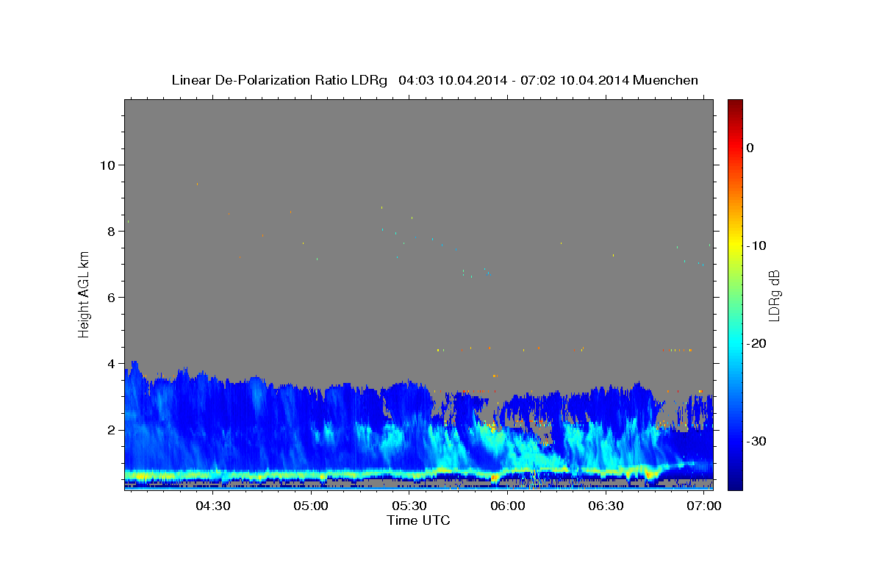Click the colorbar label '-20'

pyautogui.click(x=757, y=343)
